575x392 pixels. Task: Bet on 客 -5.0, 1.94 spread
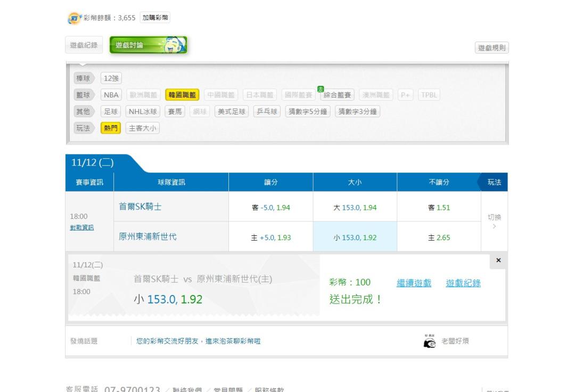pos(271,208)
